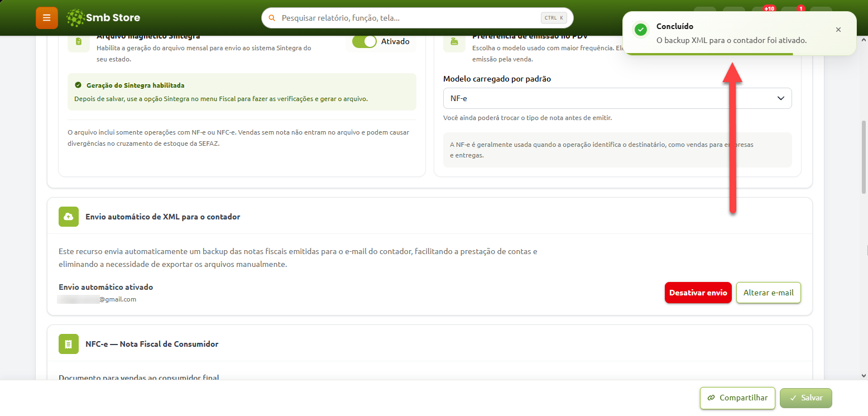This screenshot has width=868, height=416.
Task: Click the link icon in Compartilhar
Action: pos(711,398)
